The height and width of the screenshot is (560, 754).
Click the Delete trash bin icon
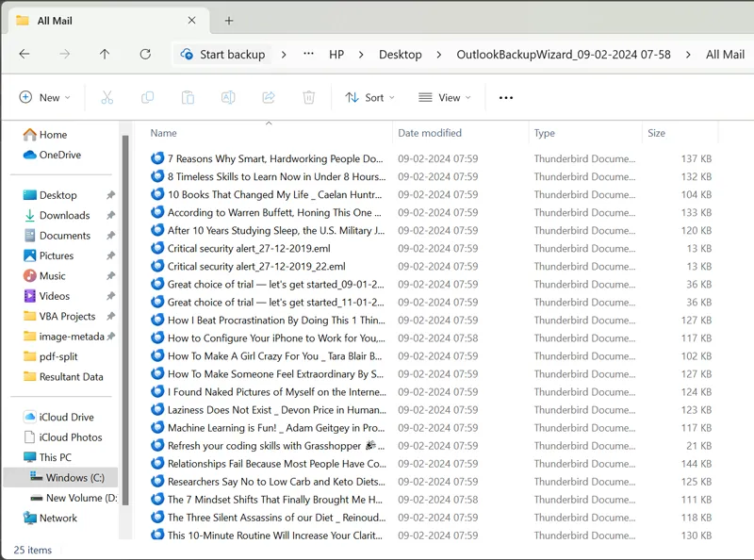click(x=309, y=97)
